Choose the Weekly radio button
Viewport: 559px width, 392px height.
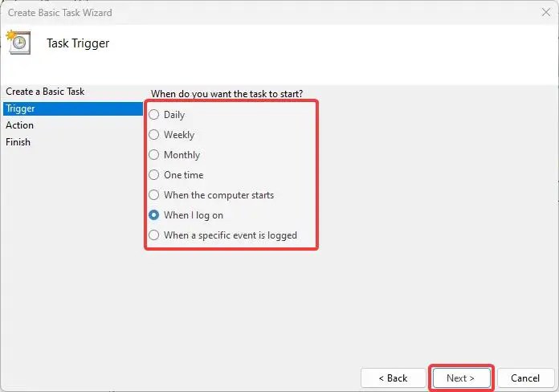coord(153,134)
